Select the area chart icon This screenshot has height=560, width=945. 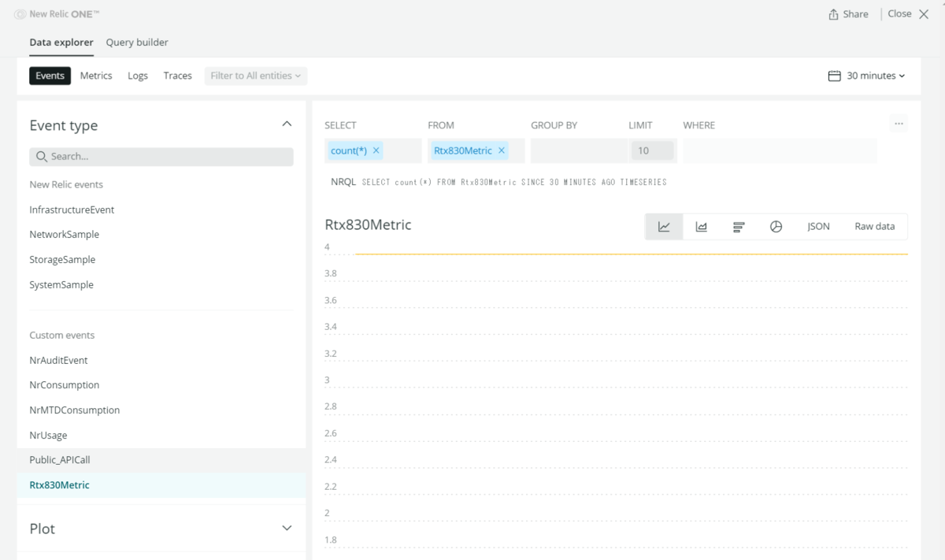tap(701, 227)
